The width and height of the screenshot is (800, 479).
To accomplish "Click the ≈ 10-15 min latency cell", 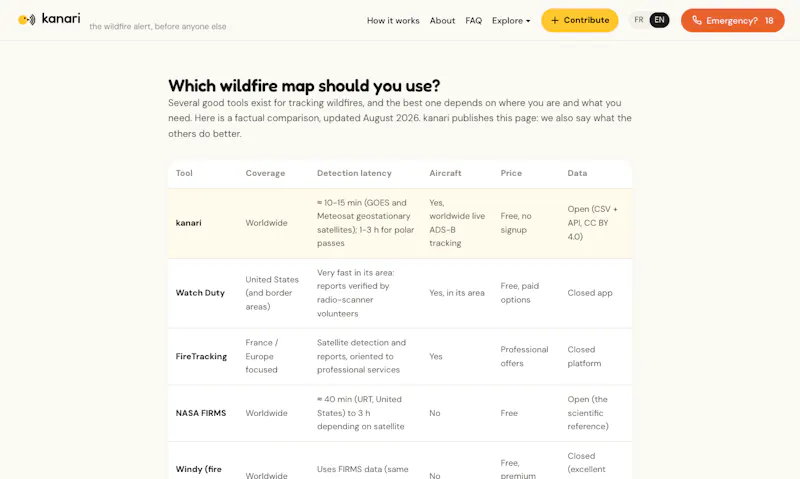I will pos(365,223).
